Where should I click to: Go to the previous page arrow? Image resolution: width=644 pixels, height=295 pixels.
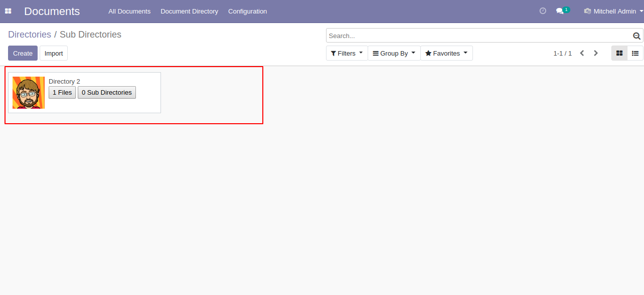582,53
